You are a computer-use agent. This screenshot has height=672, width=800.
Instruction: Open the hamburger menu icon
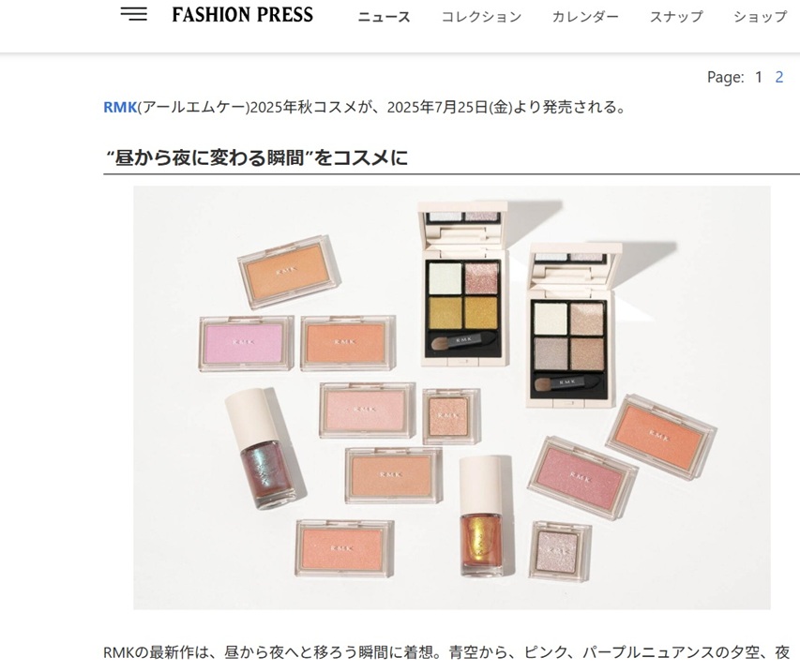tap(134, 14)
